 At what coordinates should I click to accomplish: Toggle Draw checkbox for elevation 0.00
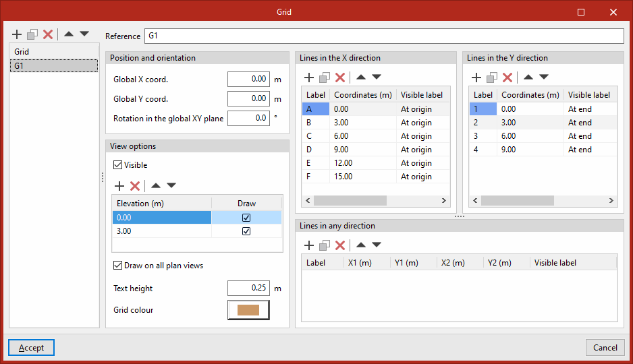(246, 218)
